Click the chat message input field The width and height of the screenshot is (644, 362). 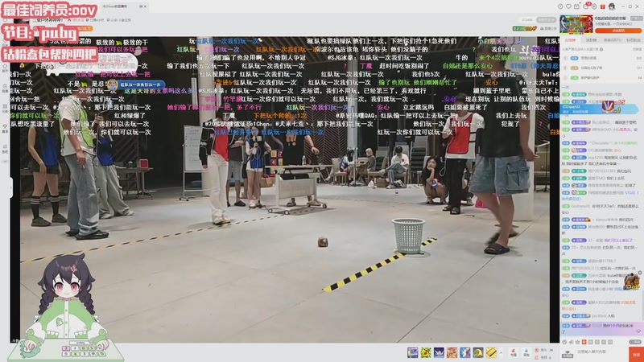pyautogui.click(x=601, y=352)
